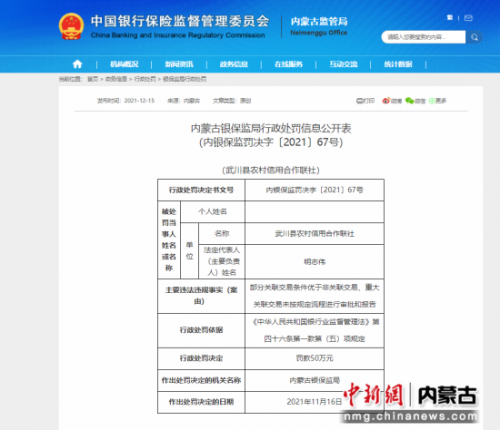Click the search magnifier icon
The image size is (500, 430).
tap(474, 37)
